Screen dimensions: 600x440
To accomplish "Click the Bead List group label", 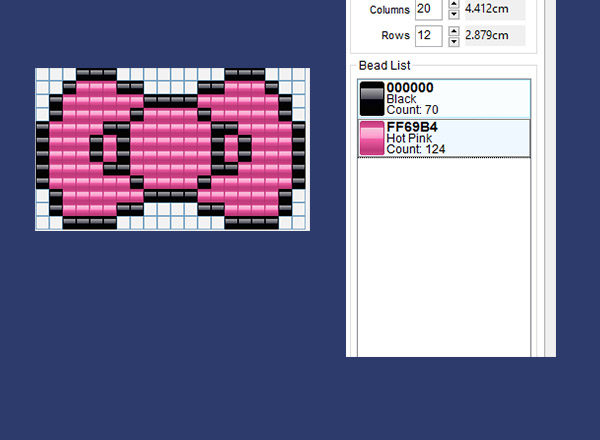I will [384, 65].
